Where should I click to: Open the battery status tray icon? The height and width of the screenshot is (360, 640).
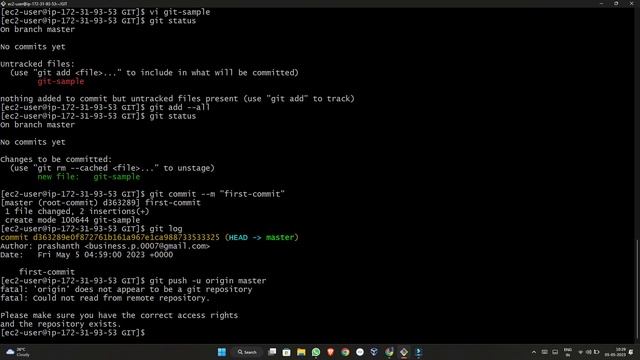point(596,352)
